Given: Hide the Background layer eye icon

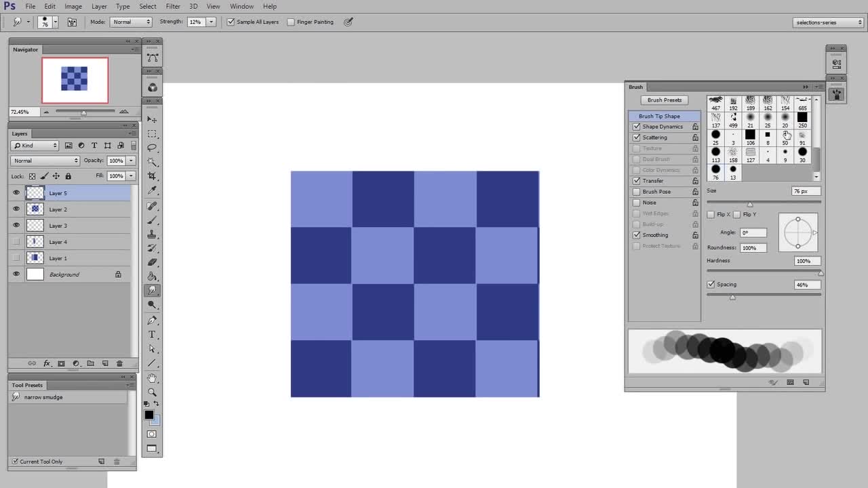Looking at the screenshot, I should pyautogui.click(x=16, y=274).
